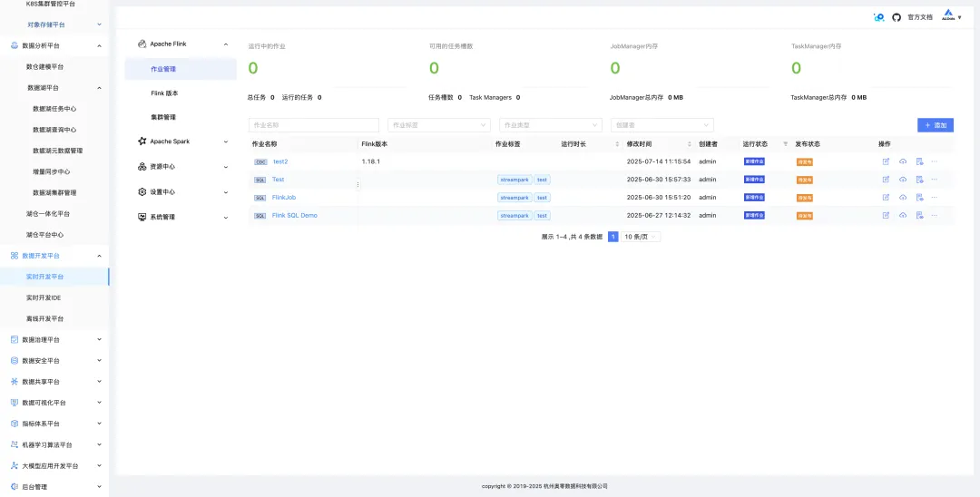Viewport: 980px width, 497px height.
Task: Open more actions menu for FlinkJob row
Action: pos(935,198)
